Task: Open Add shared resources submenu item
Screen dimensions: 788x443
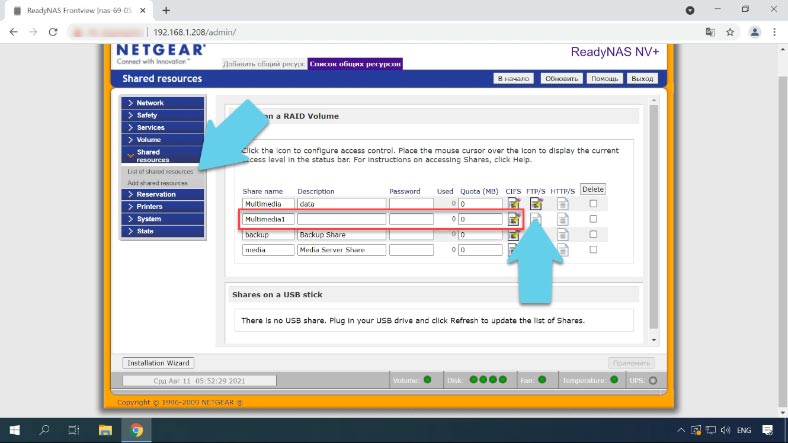Action: [x=157, y=183]
